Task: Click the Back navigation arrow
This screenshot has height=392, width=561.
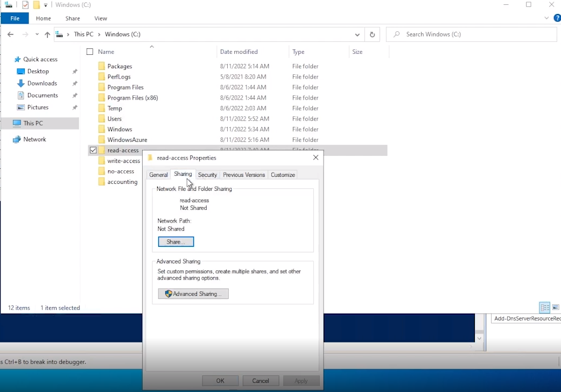Action: click(10, 34)
